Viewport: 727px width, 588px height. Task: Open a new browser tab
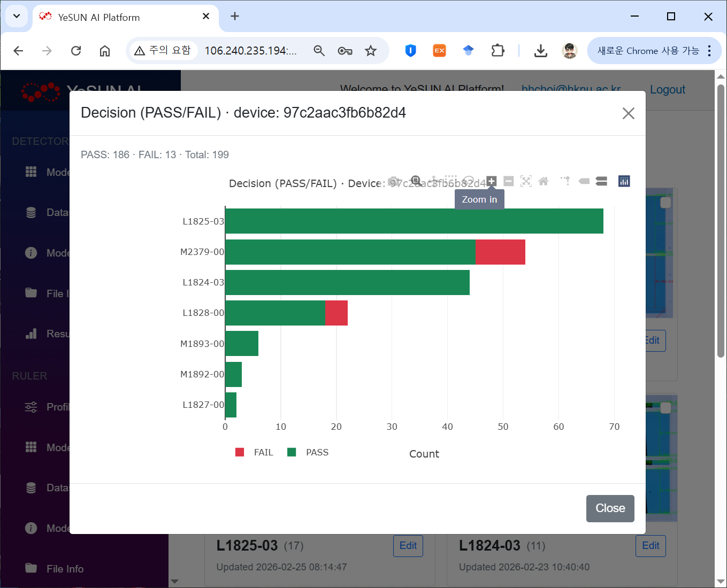[x=234, y=17]
